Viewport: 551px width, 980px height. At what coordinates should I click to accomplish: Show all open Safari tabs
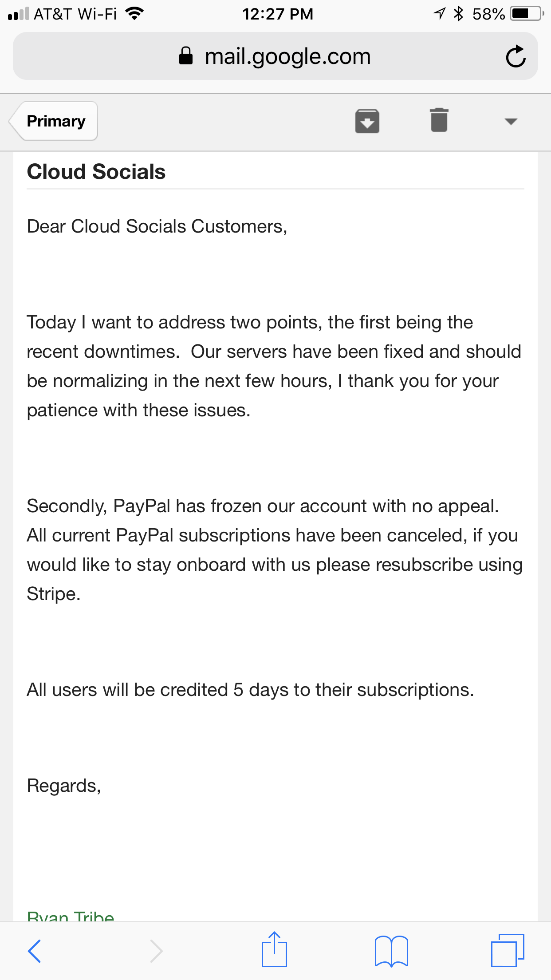pyautogui.click(x=508, y=950)
